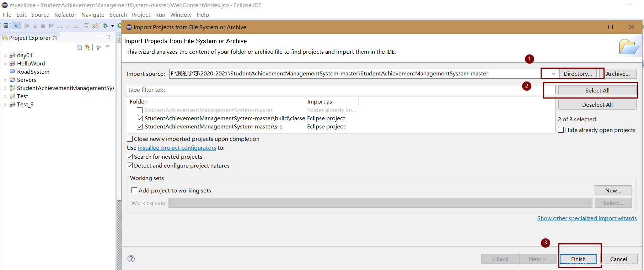Click the type filter text field
The width and height of the screenshot is (644, 270).
[x=341, y=90]
